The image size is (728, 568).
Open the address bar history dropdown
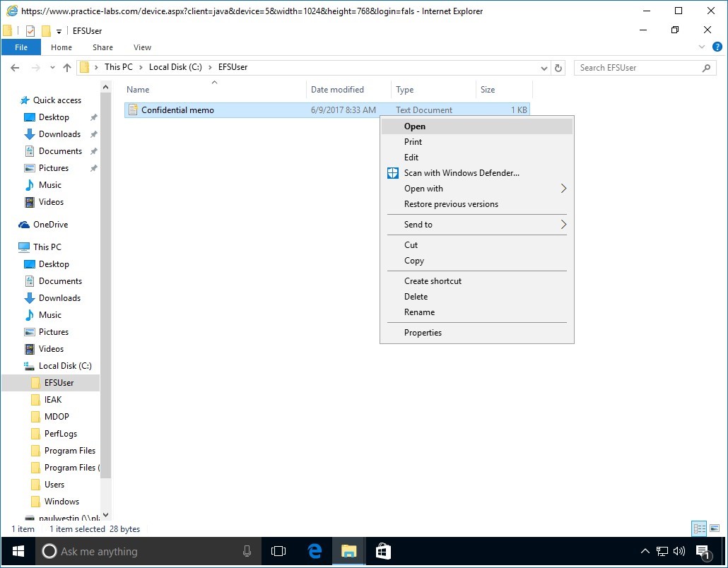[x=544, y=68]
